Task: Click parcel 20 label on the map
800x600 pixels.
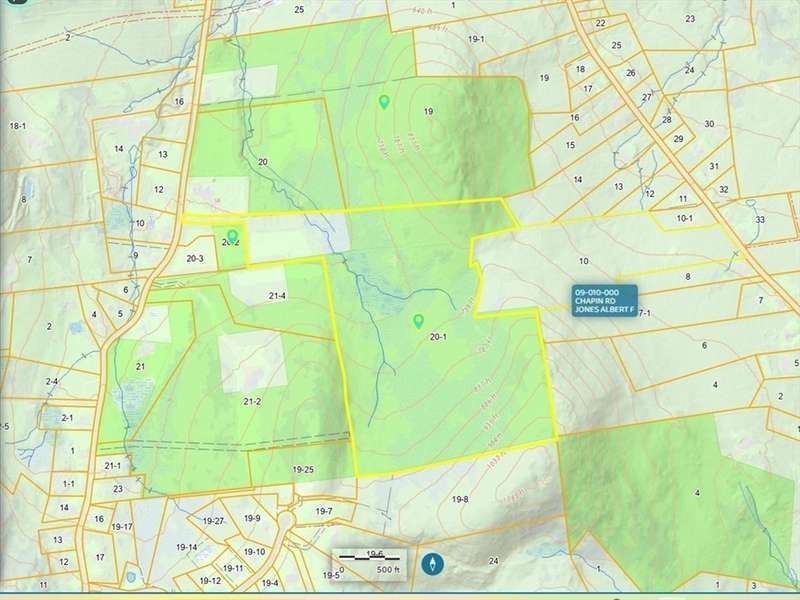Action: pos(262,162)
